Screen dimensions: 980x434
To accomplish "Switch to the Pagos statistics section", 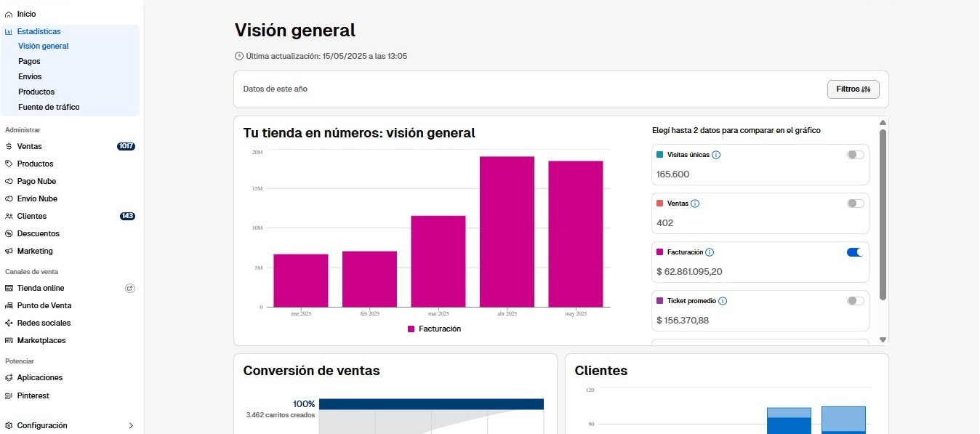I will pyautogui.click(x=29, y=61).
